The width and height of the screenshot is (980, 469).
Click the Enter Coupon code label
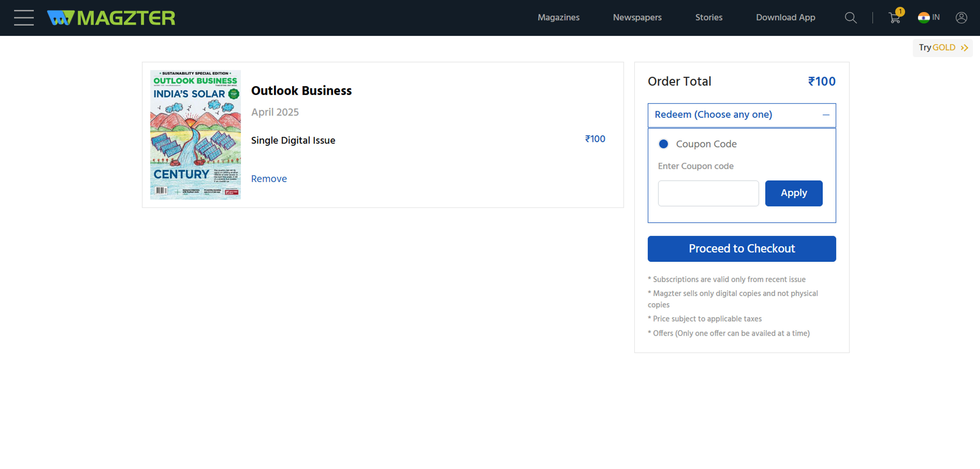tap(695, 166)
